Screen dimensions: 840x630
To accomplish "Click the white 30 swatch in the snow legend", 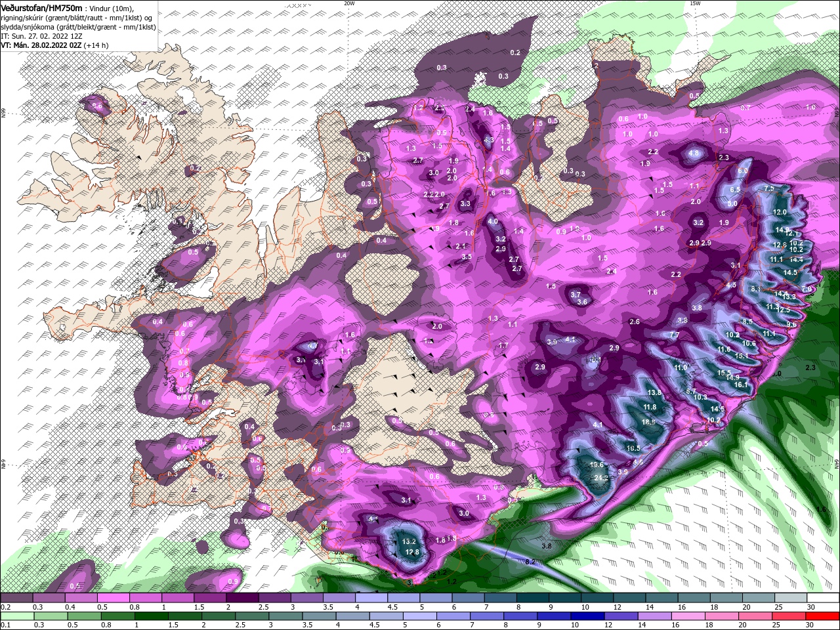I will [823, 598].
